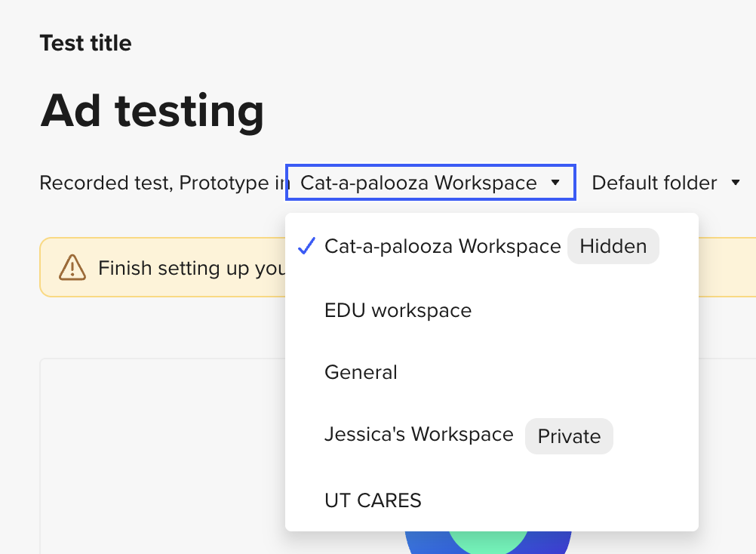756x554 pixels.
Task: Choose the General workspace option
Action: pos(361,372)
